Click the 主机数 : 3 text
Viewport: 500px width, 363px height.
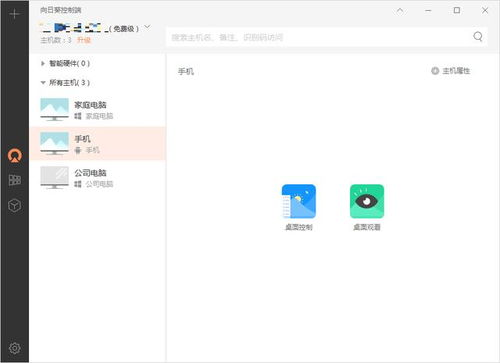(x=56, y=40)
